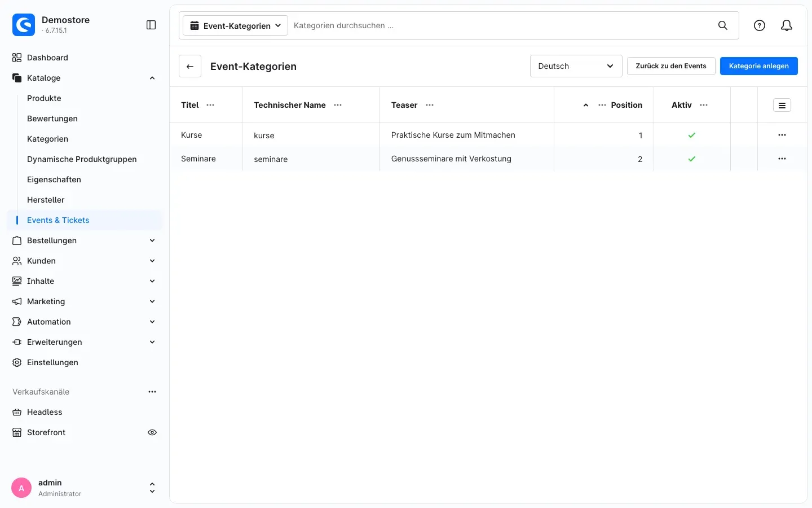The width and height of the screenshot is (812, 508).
Task: Click the Genussseminare mit Verkostung teaser cell
Action: coord(467,159)
